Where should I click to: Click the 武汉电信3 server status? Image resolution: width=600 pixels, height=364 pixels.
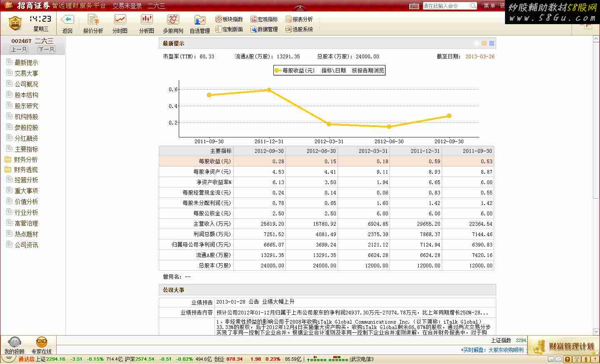362,359
